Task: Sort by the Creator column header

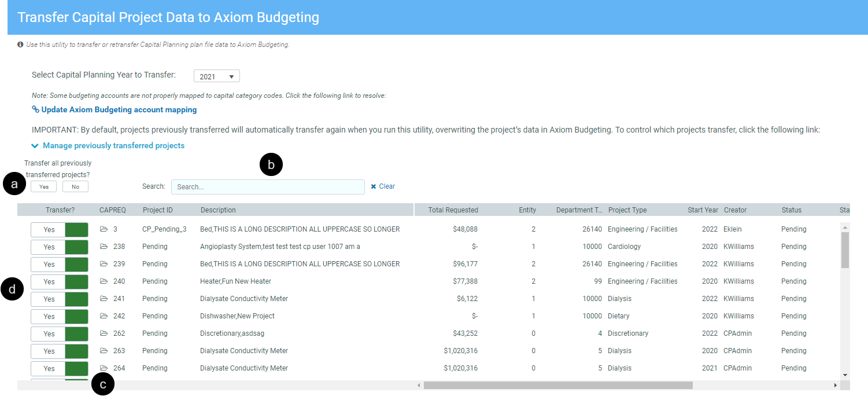Action: click(735, 210)
